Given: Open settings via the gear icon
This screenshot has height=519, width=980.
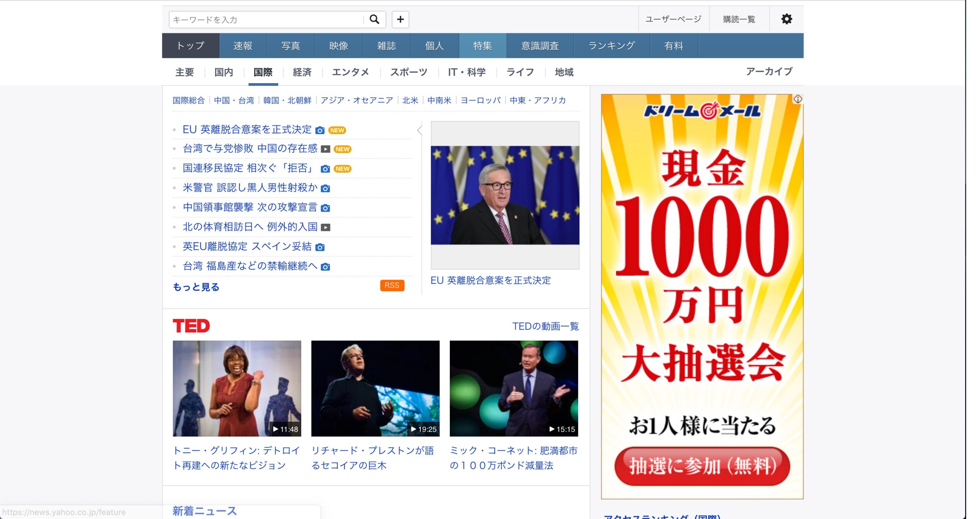Looking at the screenshot, I should 786,19.
